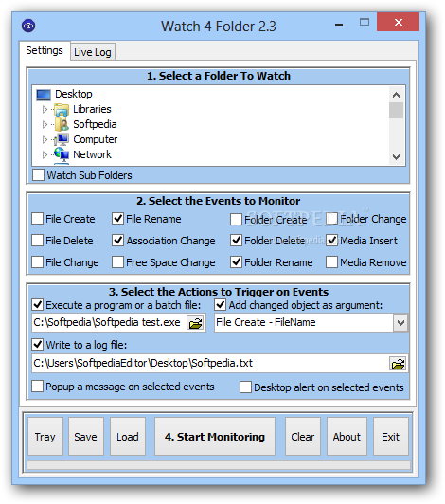Expand the Libraries tree node
Image resolution: width=445 pixels, height=504 pixels.
(44, 110)
